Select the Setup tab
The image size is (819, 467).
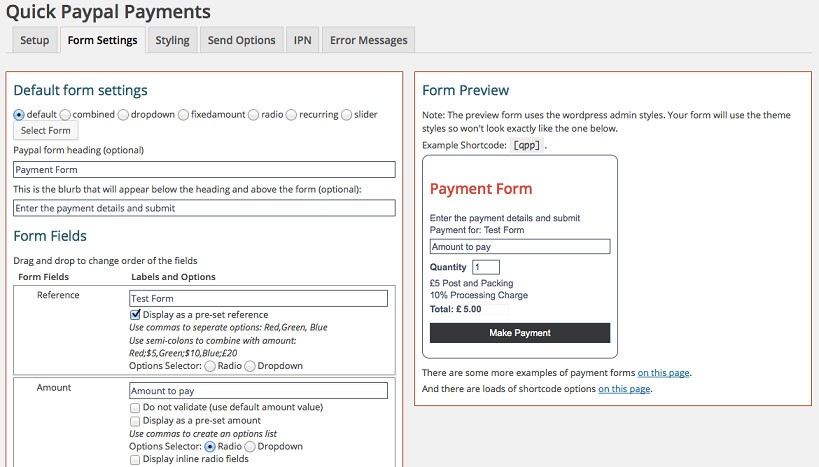pyautogui.click(x=34, y=40)
